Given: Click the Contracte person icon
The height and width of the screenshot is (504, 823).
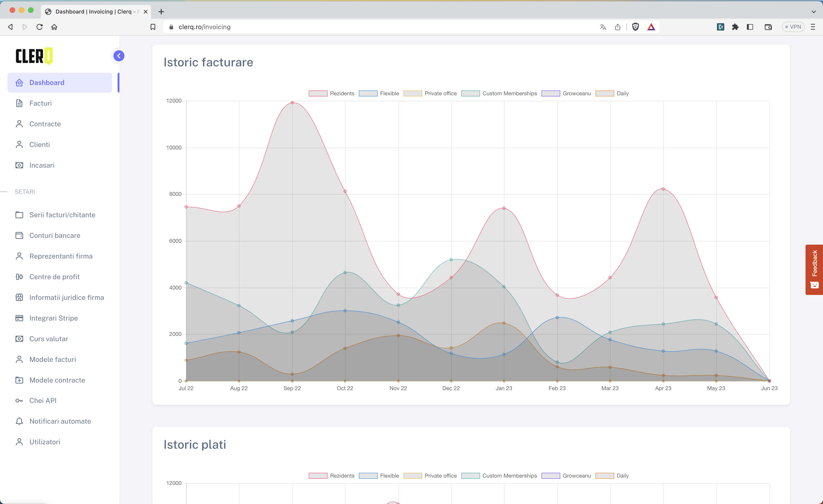Looking at the screenshot, I should (19, 124).
